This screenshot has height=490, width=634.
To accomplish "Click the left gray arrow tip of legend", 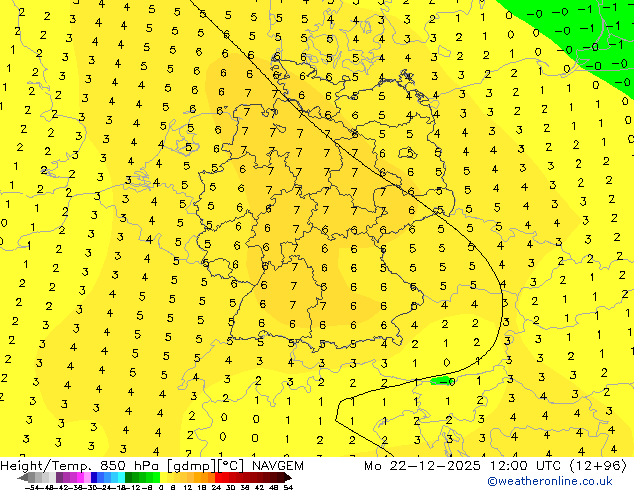I will click(22, 478).
